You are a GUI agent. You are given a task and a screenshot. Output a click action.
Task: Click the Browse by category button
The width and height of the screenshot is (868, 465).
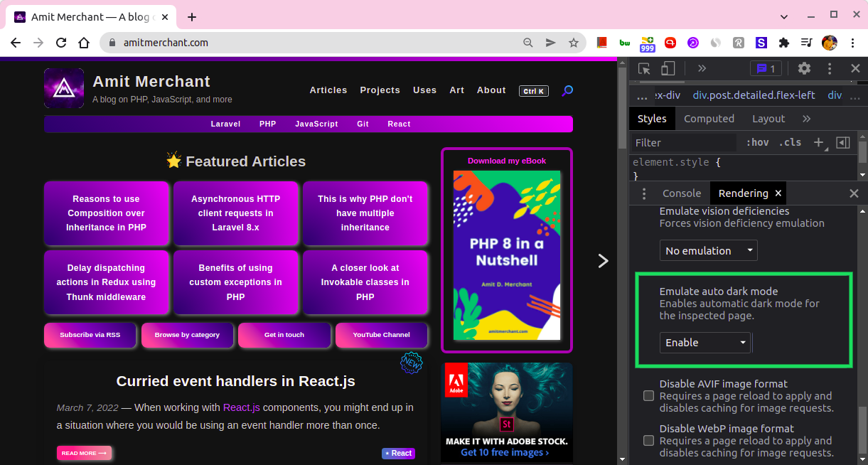point(187,335)
